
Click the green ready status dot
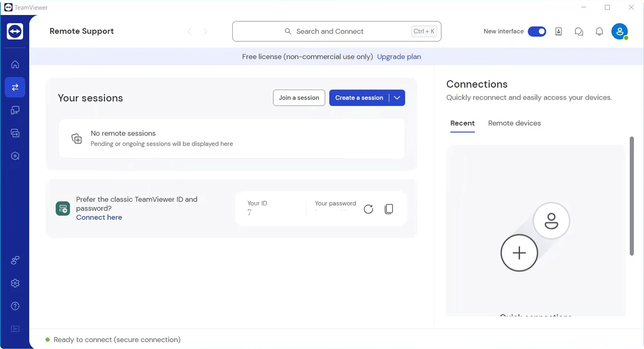pos(48,340)
